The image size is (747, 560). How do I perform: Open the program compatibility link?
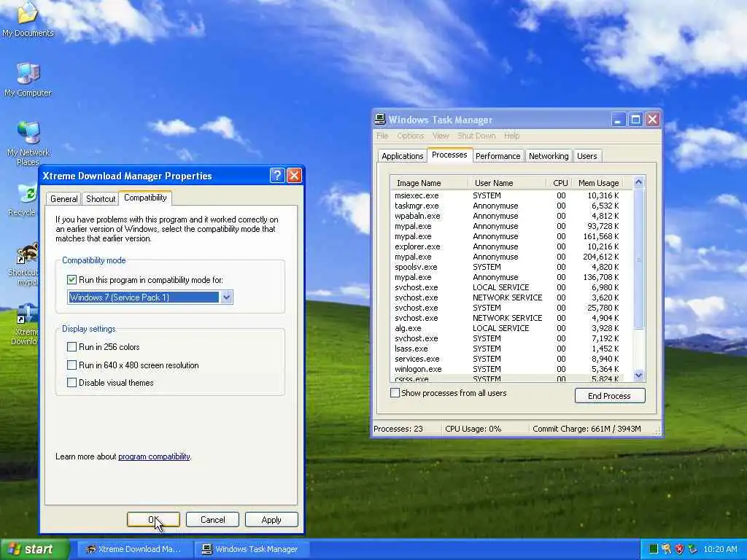coord(154,456)
